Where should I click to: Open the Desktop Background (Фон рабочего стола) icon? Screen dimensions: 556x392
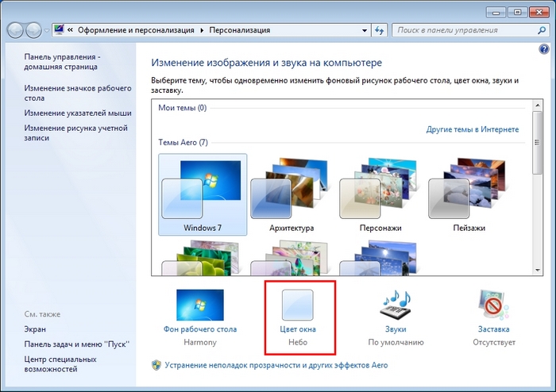(x=199, y=305)
